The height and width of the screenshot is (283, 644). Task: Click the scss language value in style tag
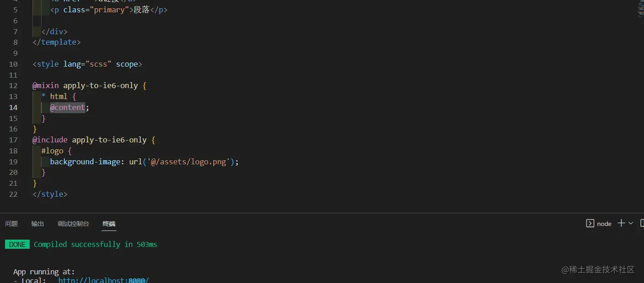(99, 64)
